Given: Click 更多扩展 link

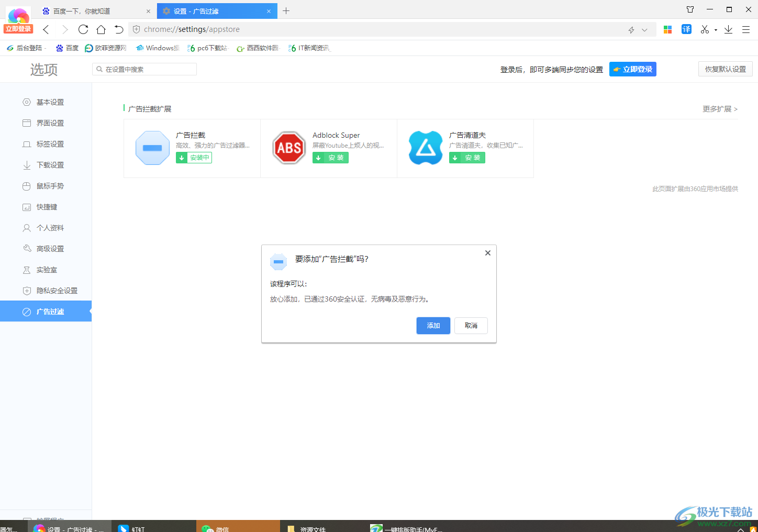Looking at the screenshot, I should coord(720,109).
